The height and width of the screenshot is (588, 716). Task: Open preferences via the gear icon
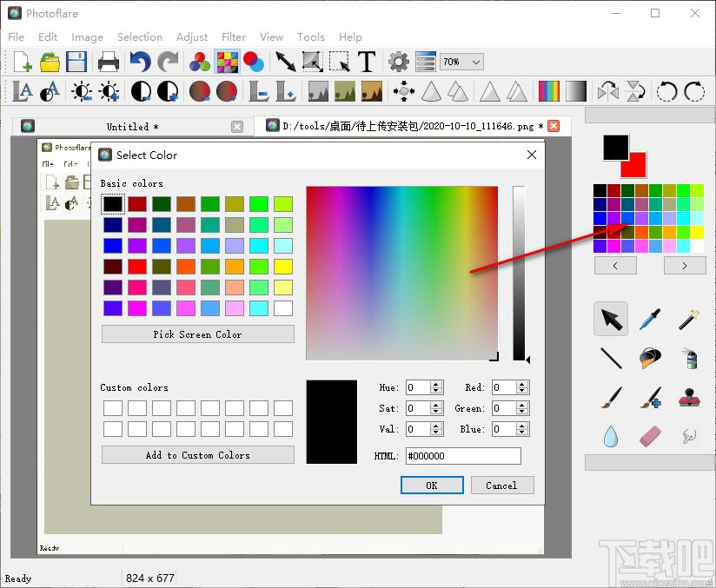(x=399, y=62)
